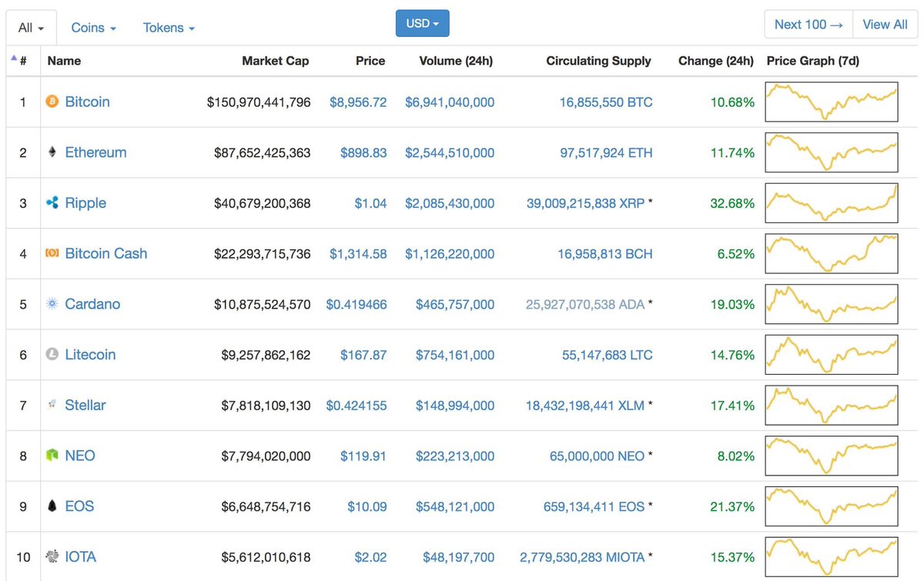
Task: Click the Bitcoin coin logo icon
Action: (52, 102)
